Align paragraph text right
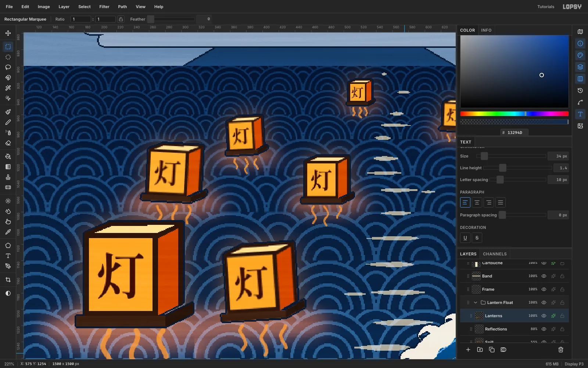Viewport: 588px width, 368px height. (x=489, y=202)
